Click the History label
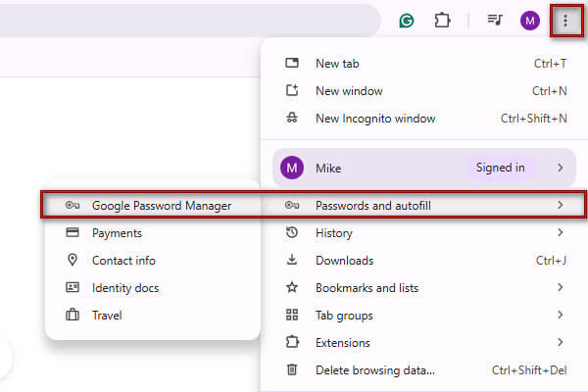Screen dimensions: 588x392 tap(334, 233)
